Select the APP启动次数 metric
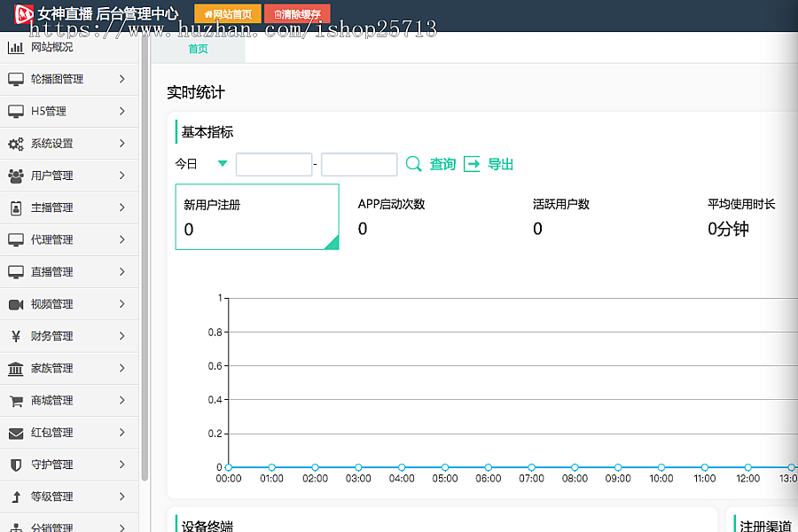Screen dimensions: 798x532 click(391, 217)
